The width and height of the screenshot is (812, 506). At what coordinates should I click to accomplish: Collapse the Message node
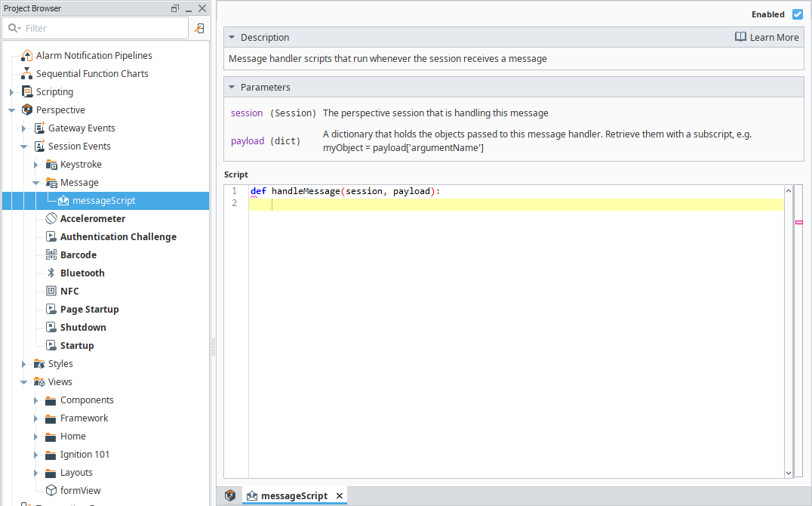35,183
